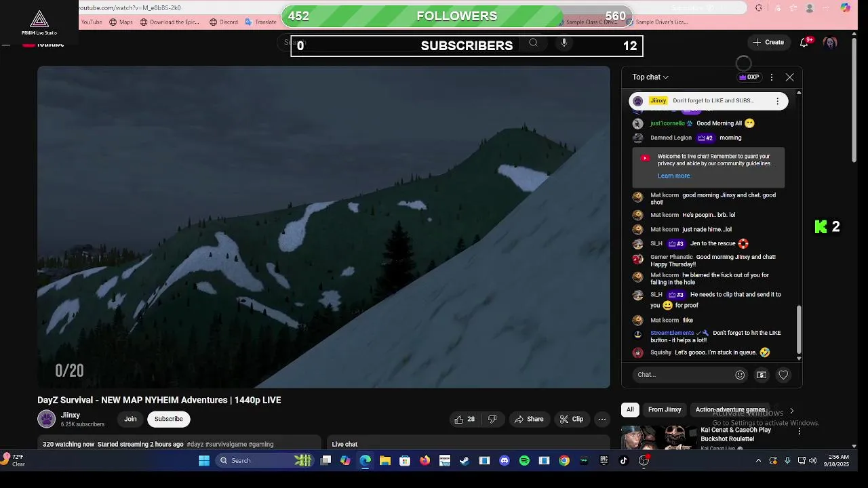Expand the Top chat dropdown

650,77
